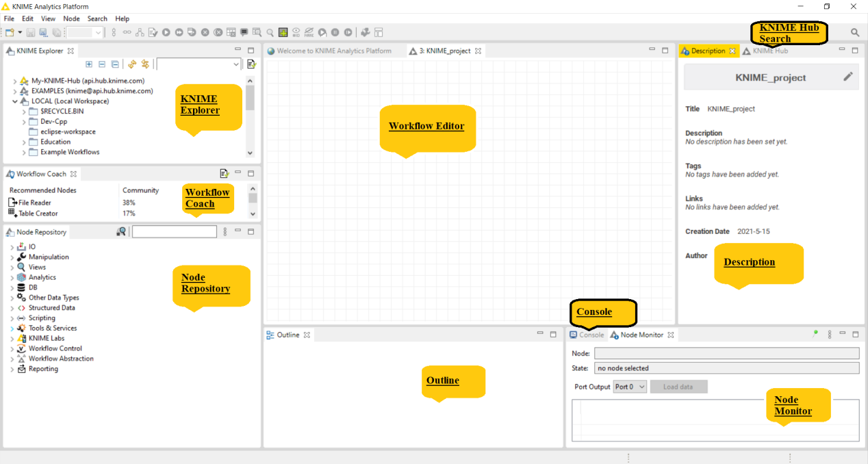Expand the Manipulation category
Screen dimensions: 868x464
coord(12,257)
